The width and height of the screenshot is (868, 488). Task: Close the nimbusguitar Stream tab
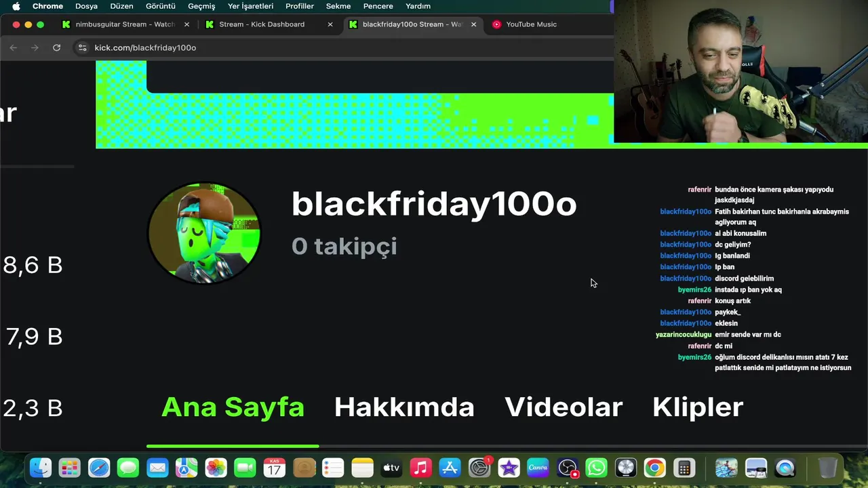[x=186, y=24]
